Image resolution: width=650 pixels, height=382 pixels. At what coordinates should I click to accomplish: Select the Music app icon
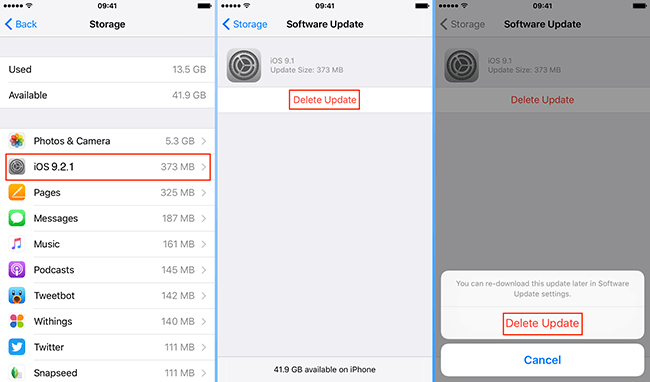(x=17, y=244)
